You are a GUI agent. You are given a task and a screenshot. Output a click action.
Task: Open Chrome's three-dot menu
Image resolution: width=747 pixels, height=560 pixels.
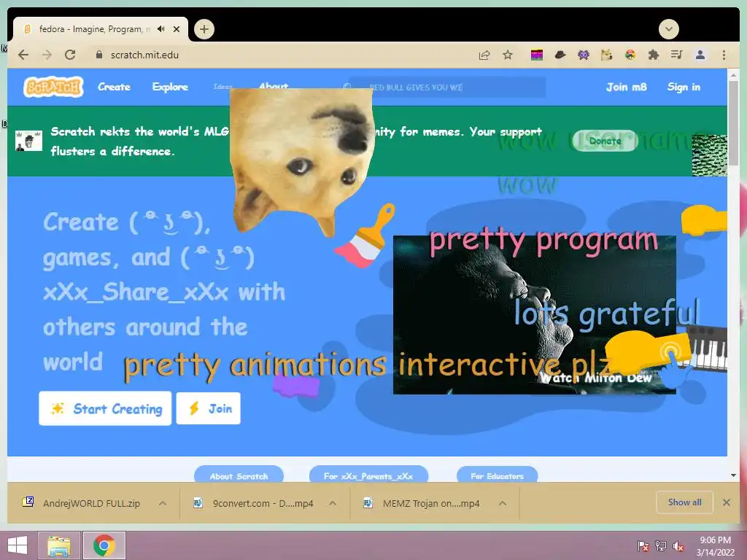pyautogui.click(x=724, y=55)
